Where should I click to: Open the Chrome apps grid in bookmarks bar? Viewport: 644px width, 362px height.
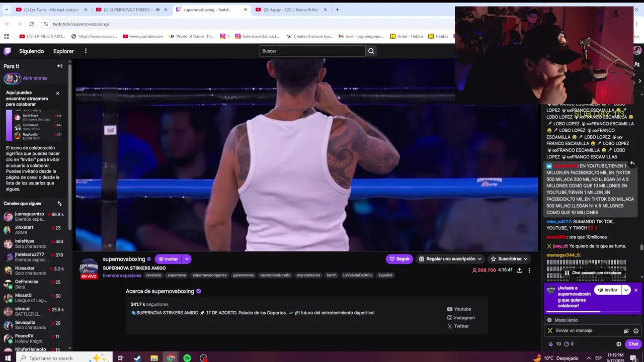(7, 36)
